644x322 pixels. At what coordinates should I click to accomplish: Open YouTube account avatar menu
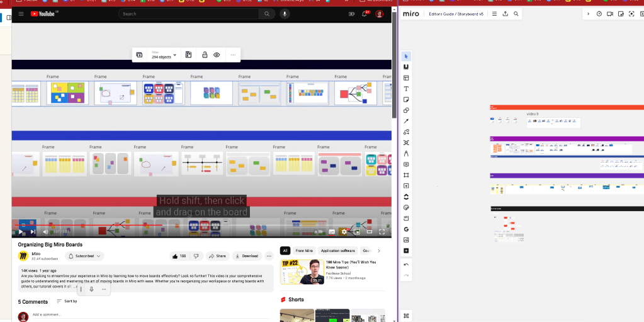379,14
